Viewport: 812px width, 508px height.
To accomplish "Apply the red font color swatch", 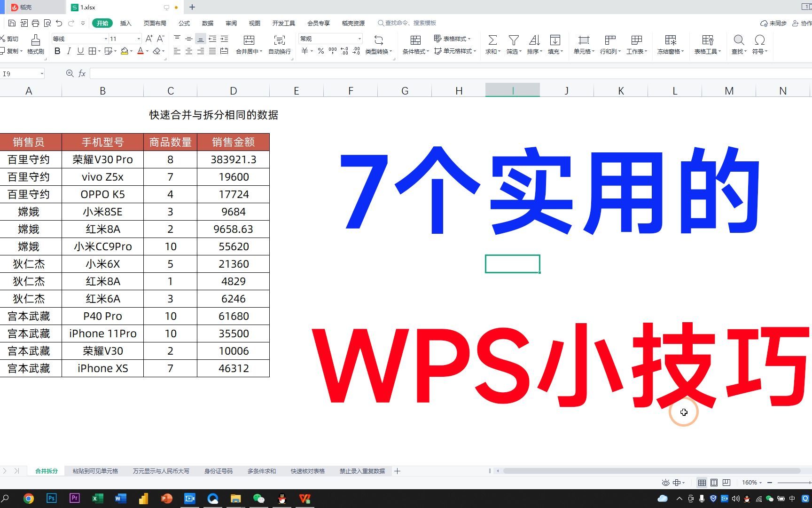I will (140, 51).
